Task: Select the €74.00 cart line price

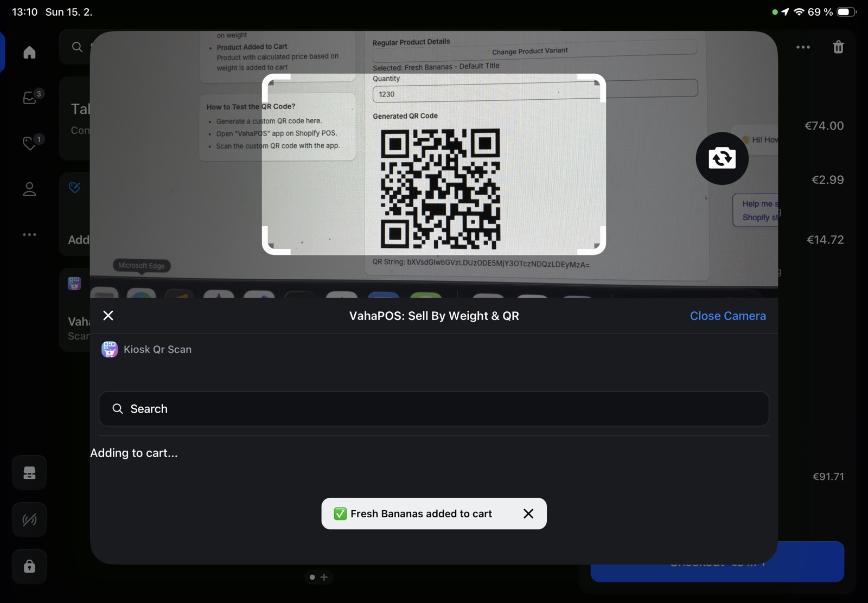Action: [x=824, y=126]
